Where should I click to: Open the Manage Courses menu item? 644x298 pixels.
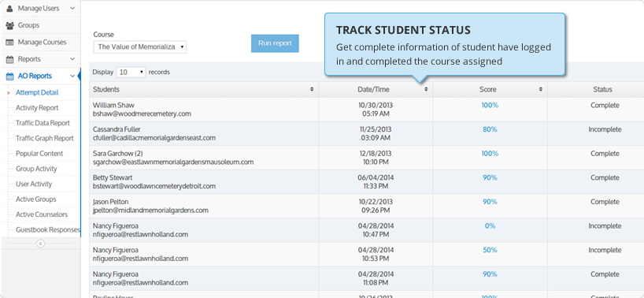click(42, 43)
